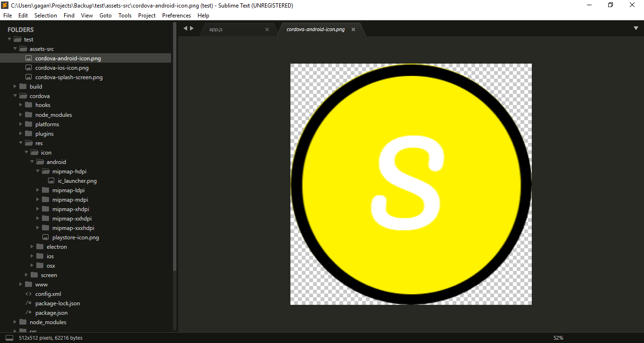Close the cordova-android-icon.png tab
Screen dimensions: 644x343
point(353,29)
